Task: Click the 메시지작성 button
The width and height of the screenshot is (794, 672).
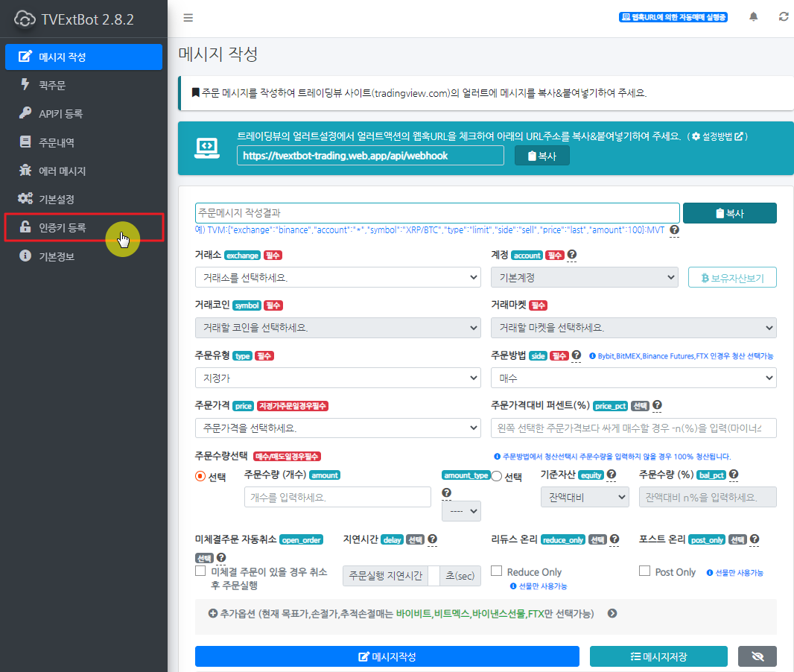Action: (x=387, y=656)
